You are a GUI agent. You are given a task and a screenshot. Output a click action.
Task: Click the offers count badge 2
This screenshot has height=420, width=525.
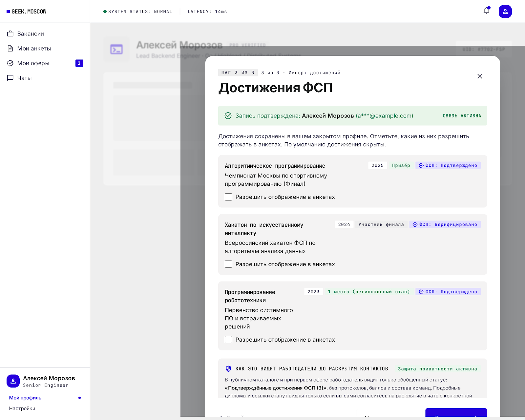click(x=79, y=63)
